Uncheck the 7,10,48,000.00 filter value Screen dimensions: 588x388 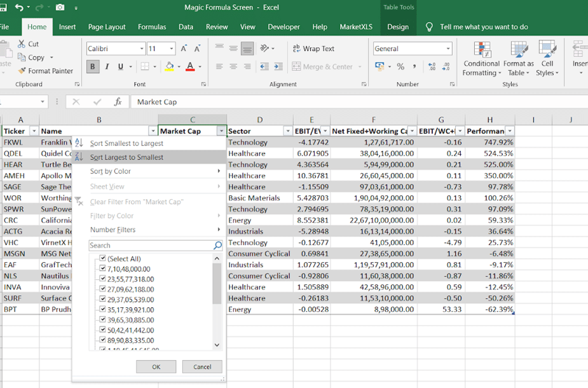(x=102, y=268)
